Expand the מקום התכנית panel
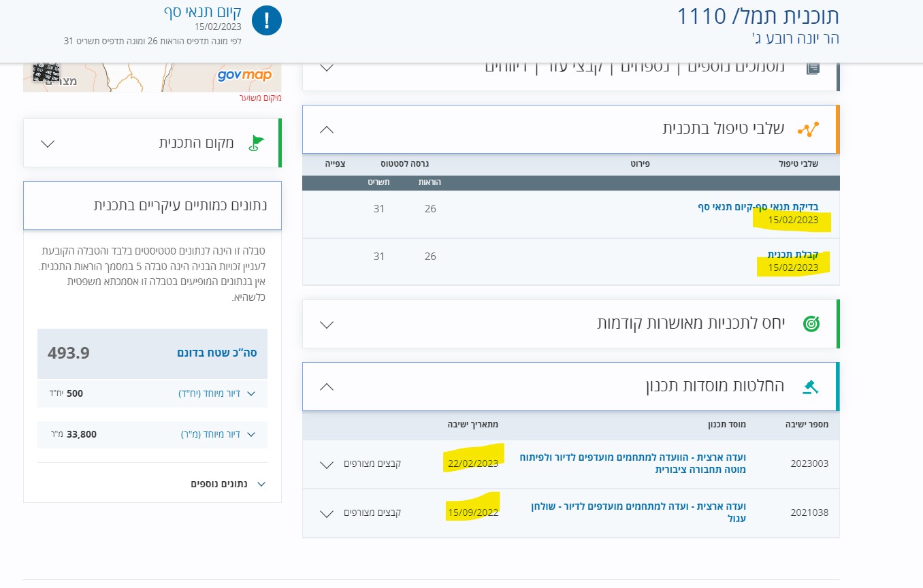This screenshot has width=923, height=588. [48, 143]
